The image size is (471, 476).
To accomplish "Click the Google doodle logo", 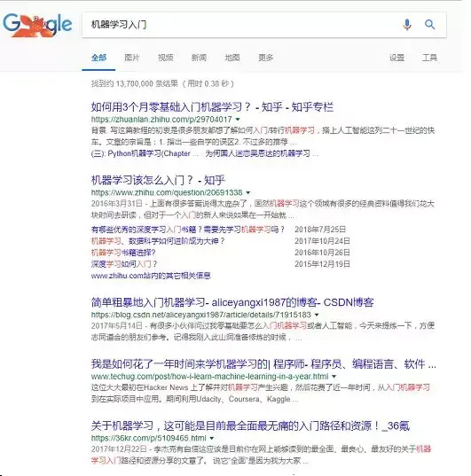I will pyautogui.click(x=37, y=25).
